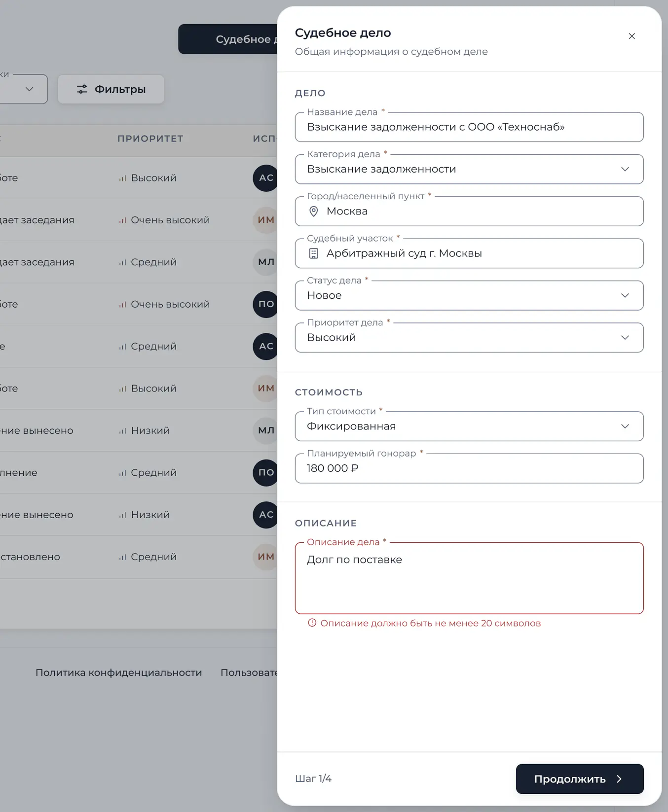Close the Судебное дело dialog
Screen dimensions: 668x812
click(631, 36)
